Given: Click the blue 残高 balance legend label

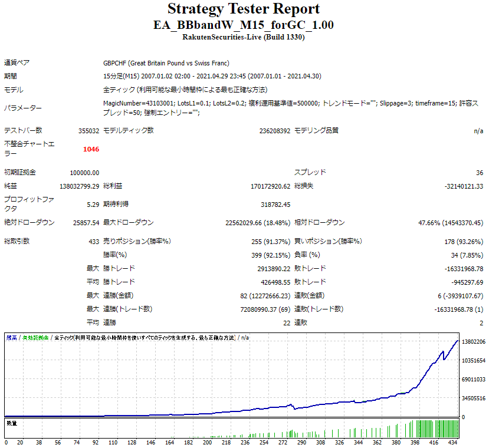Looking at the screenshot, I should pyautogui.click(x=12, y=338).
